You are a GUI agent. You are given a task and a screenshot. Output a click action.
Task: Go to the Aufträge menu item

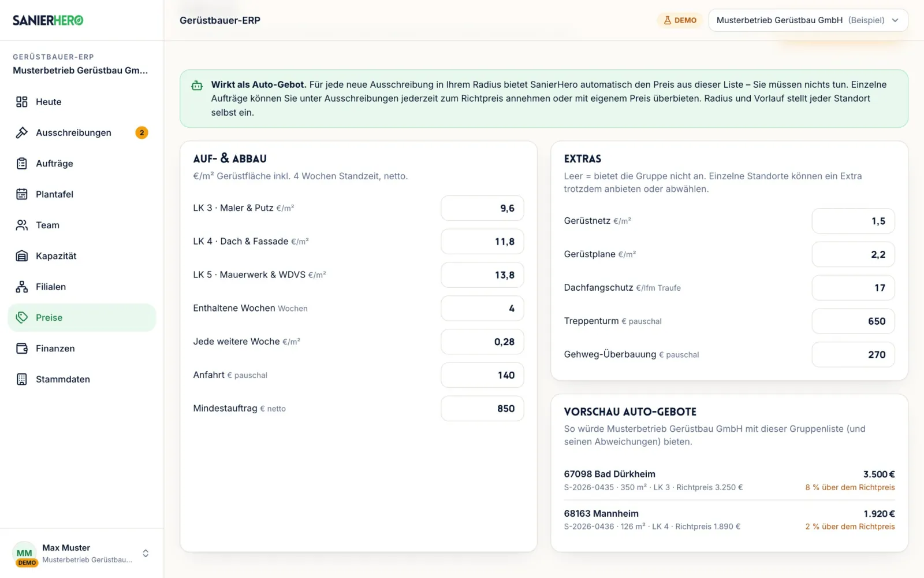tap(82, 164)
